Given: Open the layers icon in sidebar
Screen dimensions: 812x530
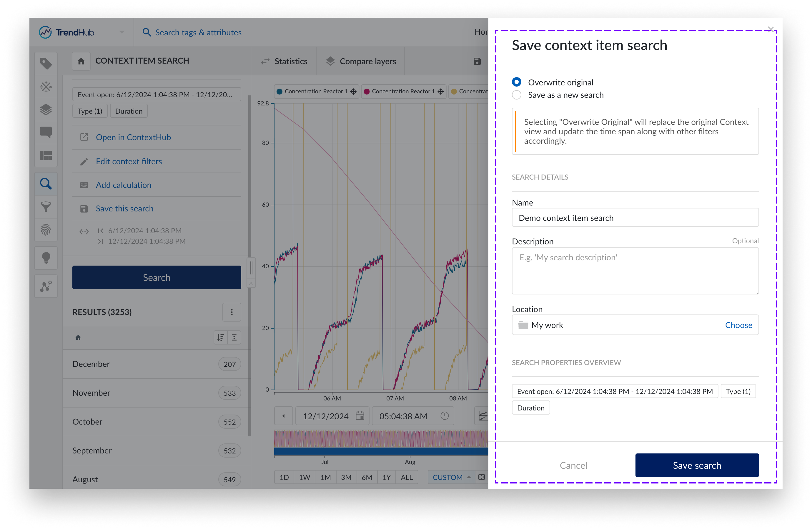Looking at the screenshot, I should coord(46,110).
